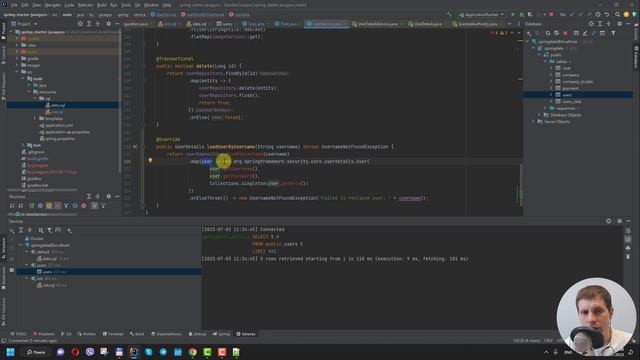Toggle the green circle filter in the Structure toolbar
This screenshot has height=360, width=640.
click(31, 206)
